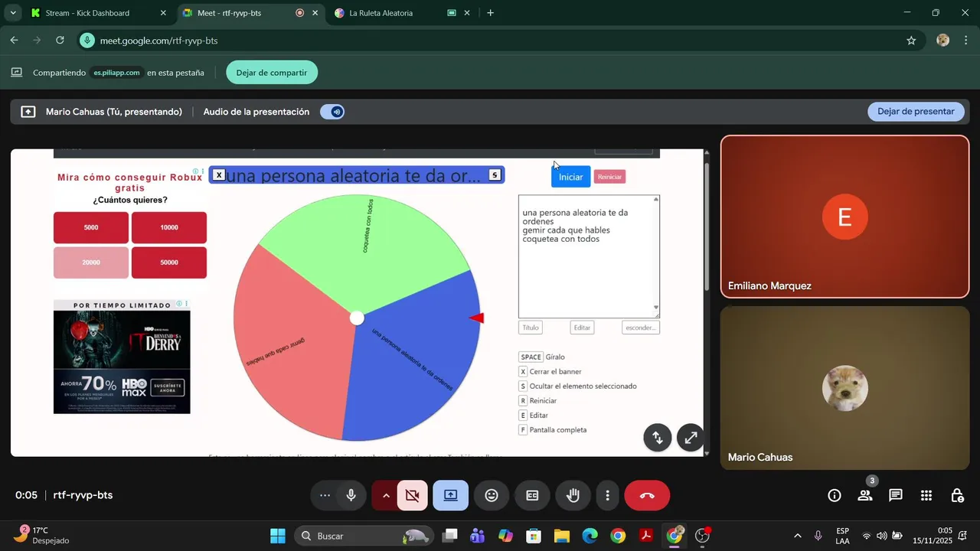The width and height of the screenshot is (980, 551).
Task: Select the 20000 Robux ad option
Action: [x=91, y=262]
